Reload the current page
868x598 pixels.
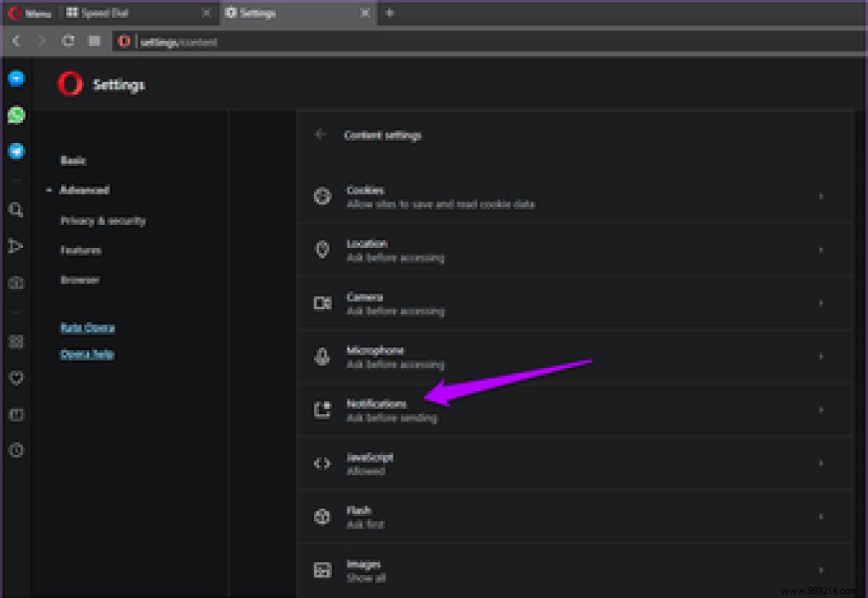click(x=68, y=40)
